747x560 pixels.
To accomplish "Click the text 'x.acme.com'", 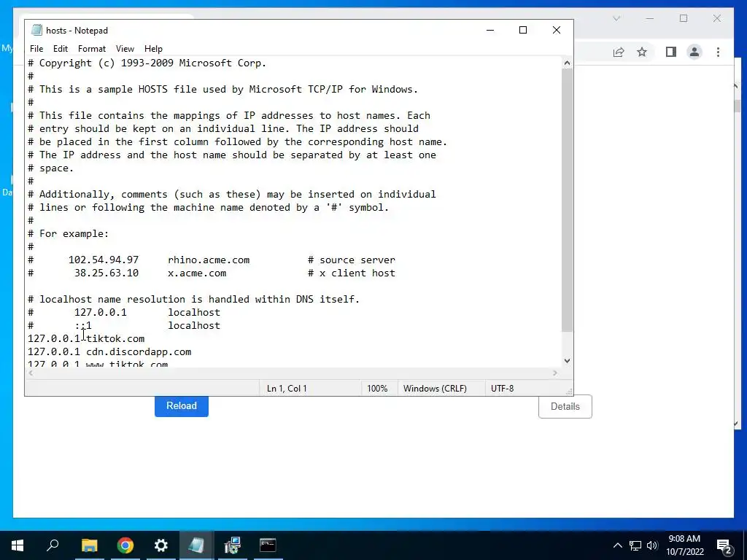I will tap(197, 273).
